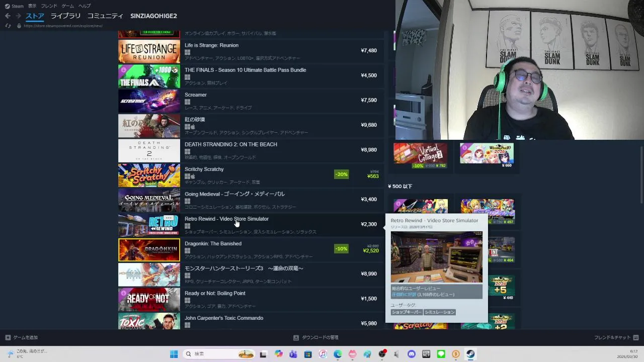Image resolution: width=644 pixels, height=362 pixels.
Task: Click the Going Medieval title text
Action: [x=234, y=194]
